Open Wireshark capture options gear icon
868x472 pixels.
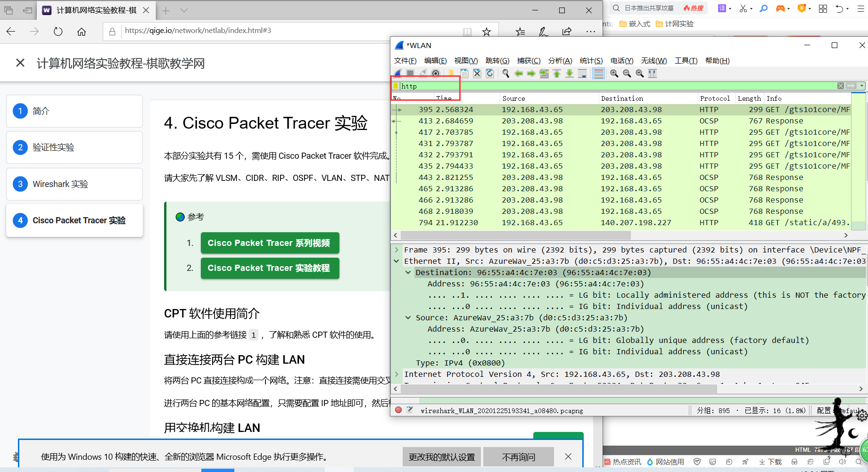pyautogui.click(x=436, y=73)
